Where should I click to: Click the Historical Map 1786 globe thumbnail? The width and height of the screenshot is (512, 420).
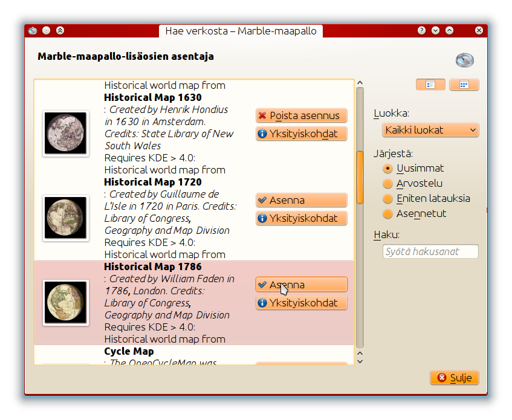[x=66, y=303]
